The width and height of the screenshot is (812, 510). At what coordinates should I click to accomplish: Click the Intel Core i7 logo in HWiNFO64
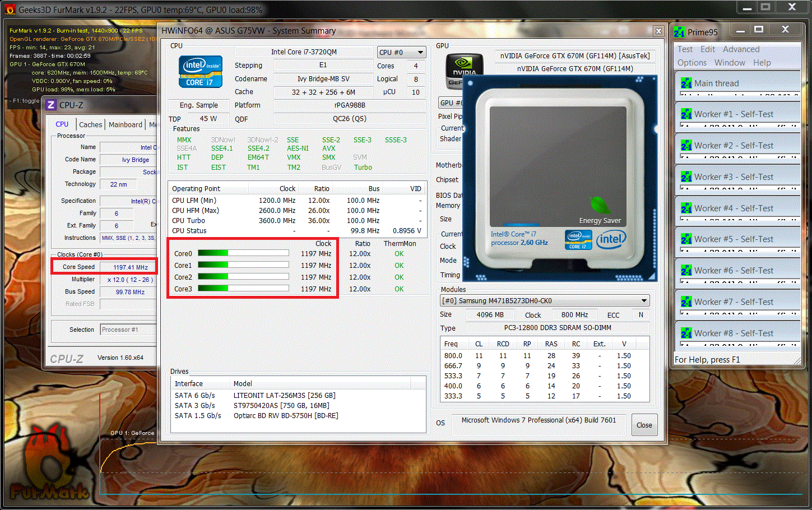pos(201,72)
